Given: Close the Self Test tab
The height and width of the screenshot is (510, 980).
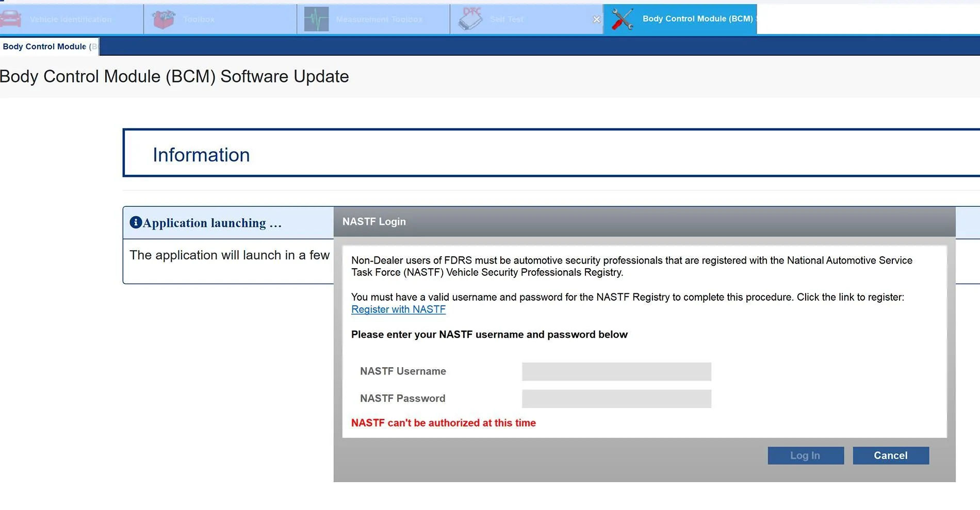Looking at the screenshot, I should point(597,19).
